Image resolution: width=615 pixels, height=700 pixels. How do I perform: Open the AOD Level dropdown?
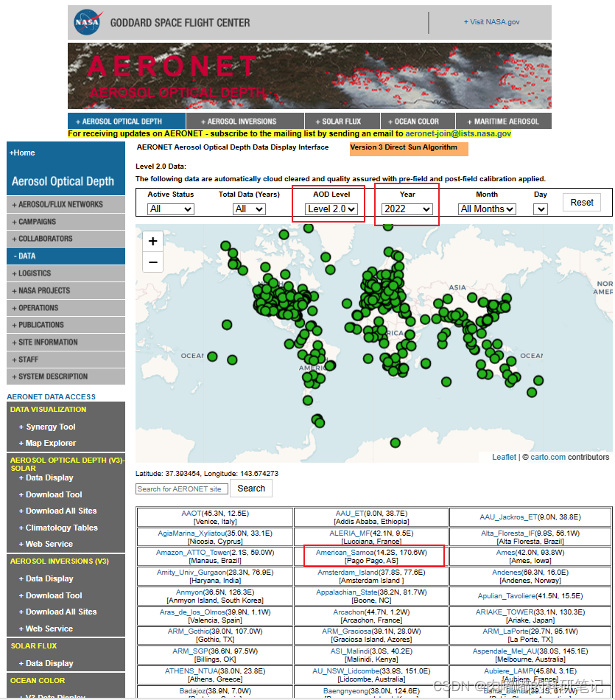tap(331, 209)
